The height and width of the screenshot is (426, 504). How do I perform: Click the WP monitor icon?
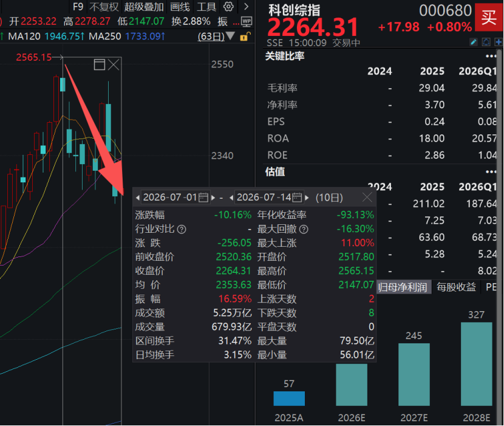pos(247,21)
